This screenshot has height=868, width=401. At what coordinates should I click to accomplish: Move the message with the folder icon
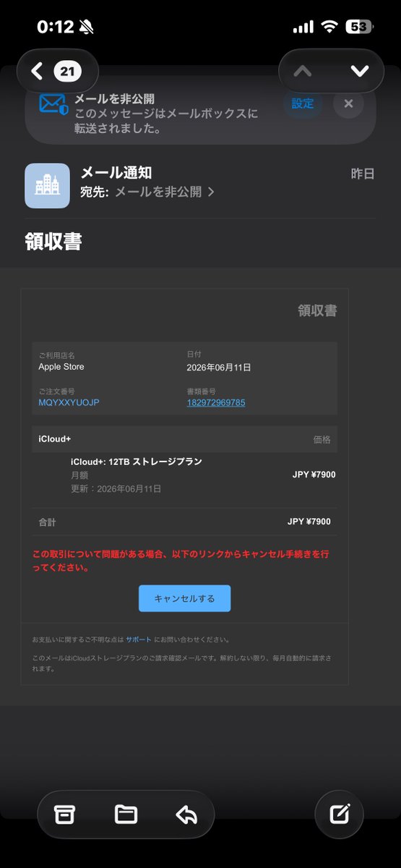(126, 814)
